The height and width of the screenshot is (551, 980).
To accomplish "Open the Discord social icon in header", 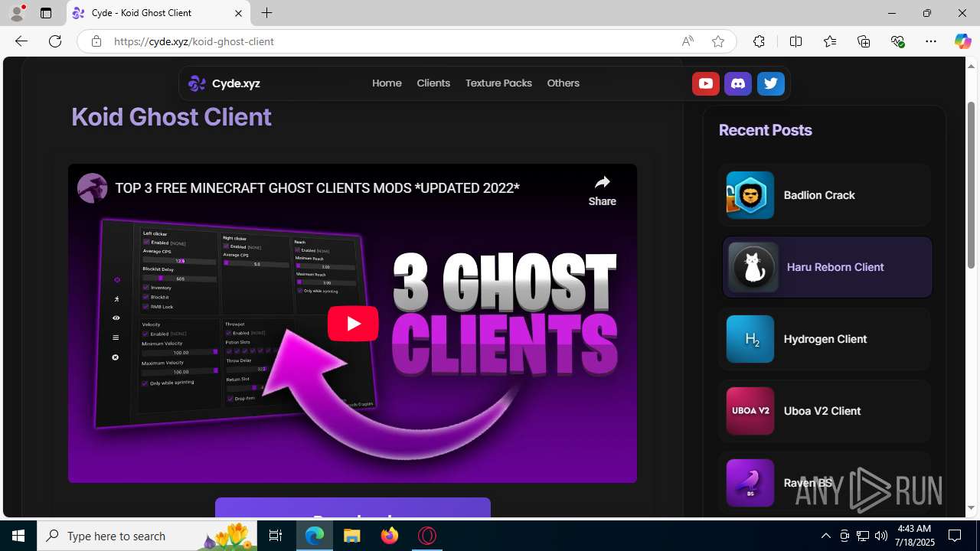I will coord(738,83).
